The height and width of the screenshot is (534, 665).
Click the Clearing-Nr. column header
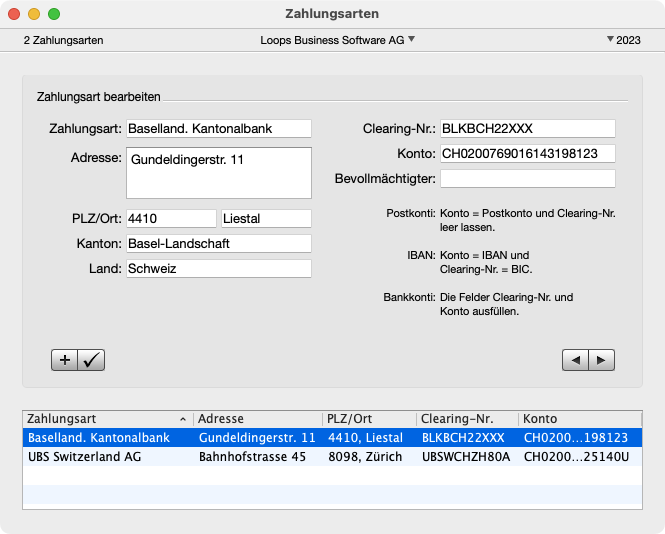click(466, 418)
